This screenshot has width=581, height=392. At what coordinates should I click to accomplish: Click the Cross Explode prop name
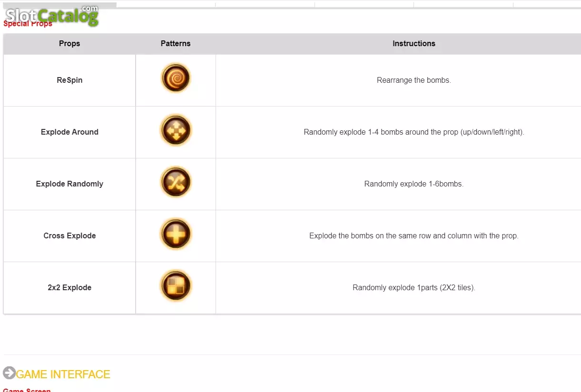(x=69, y=235)
